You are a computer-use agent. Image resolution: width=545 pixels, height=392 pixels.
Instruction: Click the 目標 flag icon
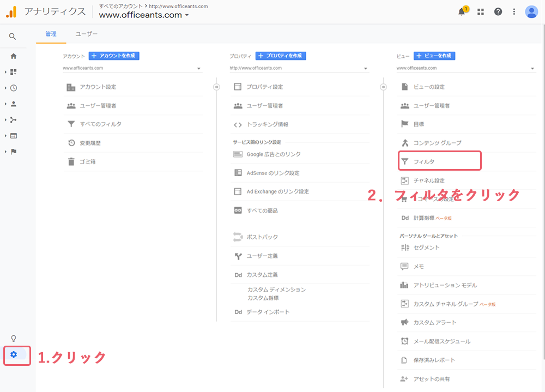pyautogui.click(x=404, y=124)
